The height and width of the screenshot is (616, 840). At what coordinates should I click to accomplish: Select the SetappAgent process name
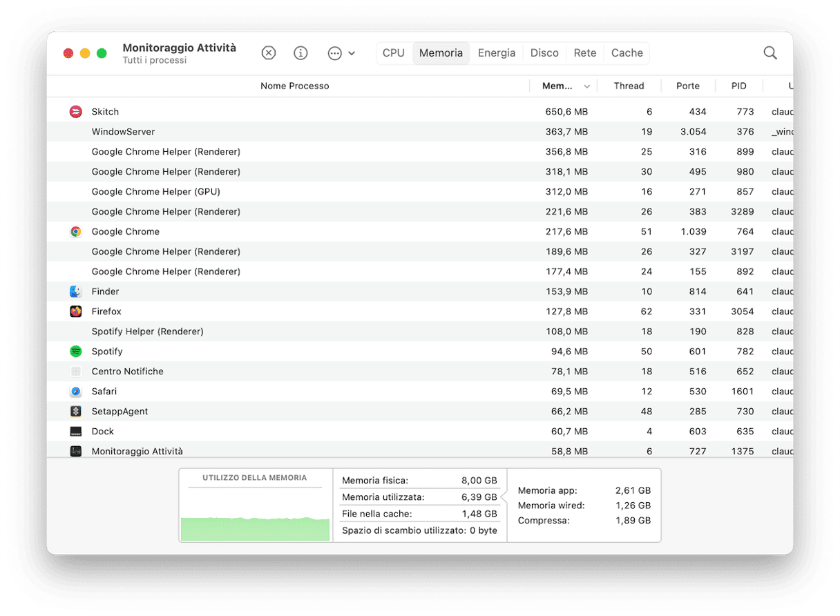[120, 412]
